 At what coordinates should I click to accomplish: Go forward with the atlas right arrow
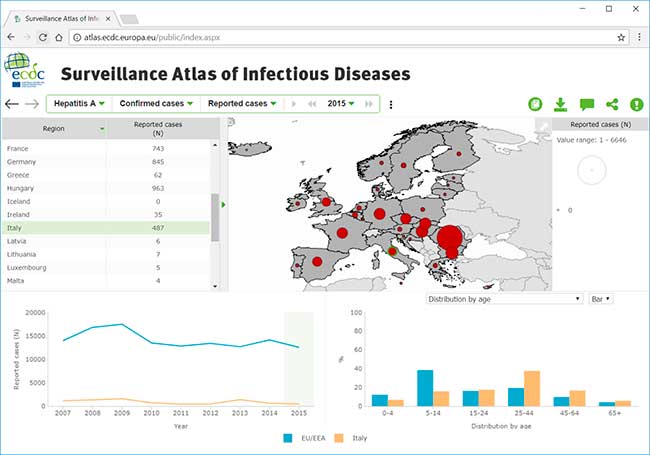click(x=32, y=104)
